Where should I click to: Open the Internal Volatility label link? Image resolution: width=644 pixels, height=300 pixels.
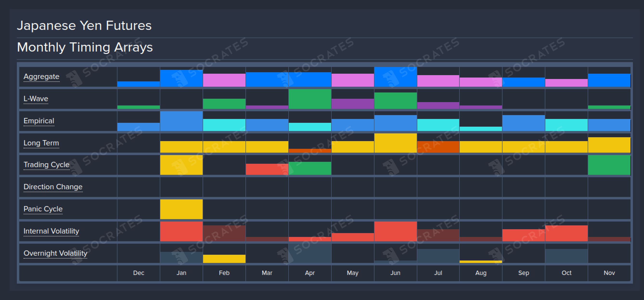[51, 231]
